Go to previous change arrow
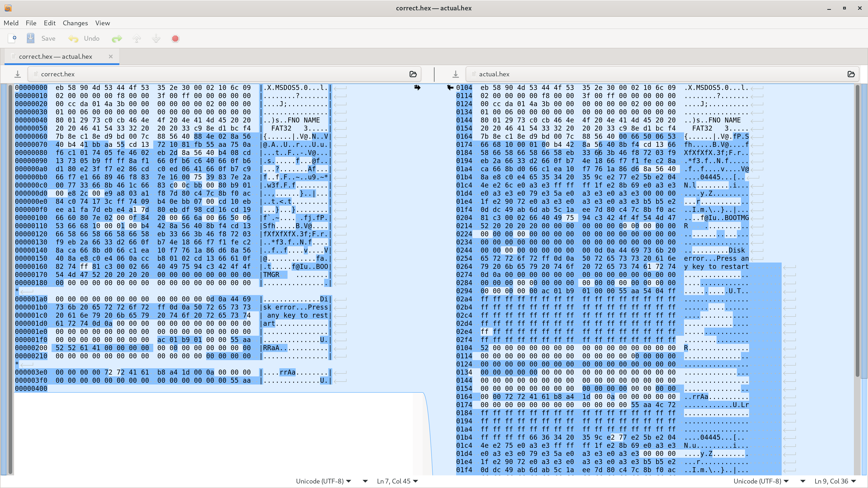The image size is (868, 488). tap(137, 39)
